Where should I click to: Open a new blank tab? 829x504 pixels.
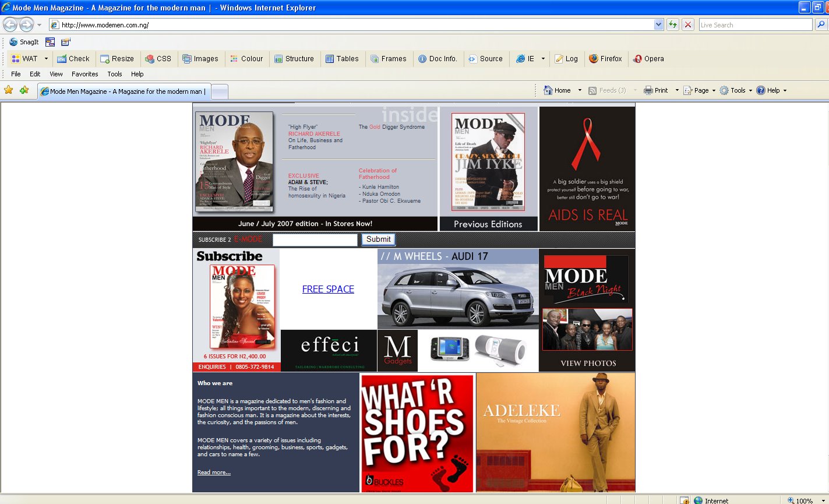click(x=220, y=91)
